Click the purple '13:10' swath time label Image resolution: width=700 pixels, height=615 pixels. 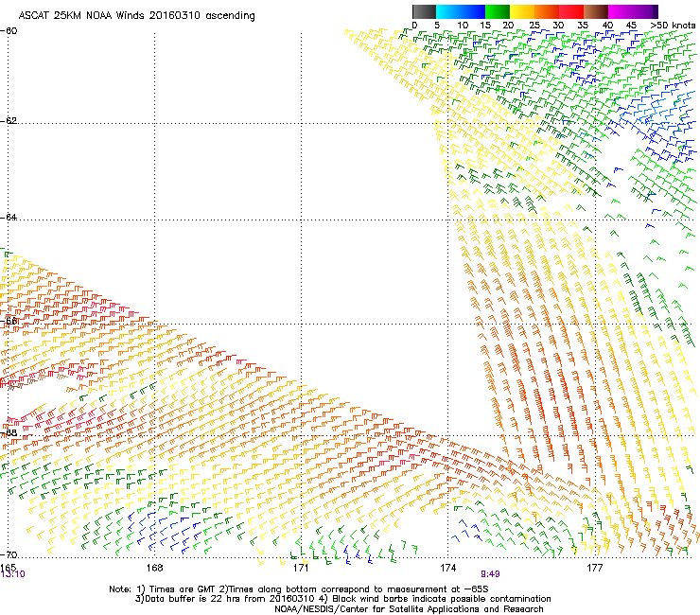[x=13, y=574]
